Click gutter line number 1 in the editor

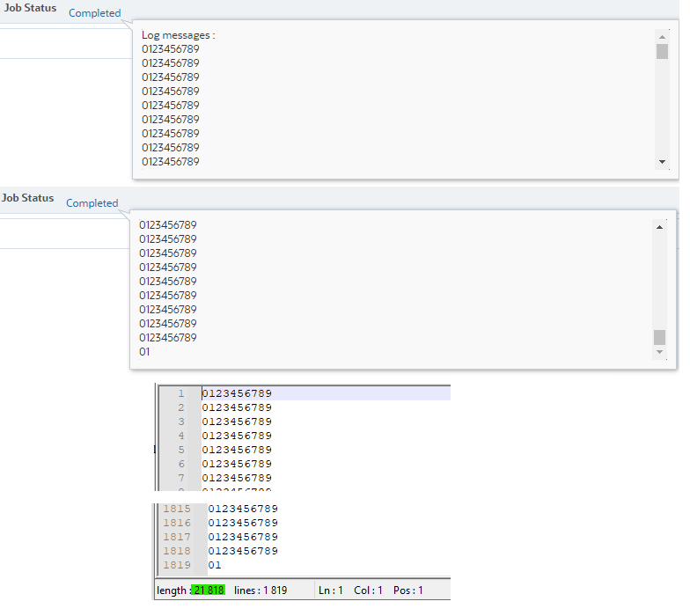tap(181, 393)
